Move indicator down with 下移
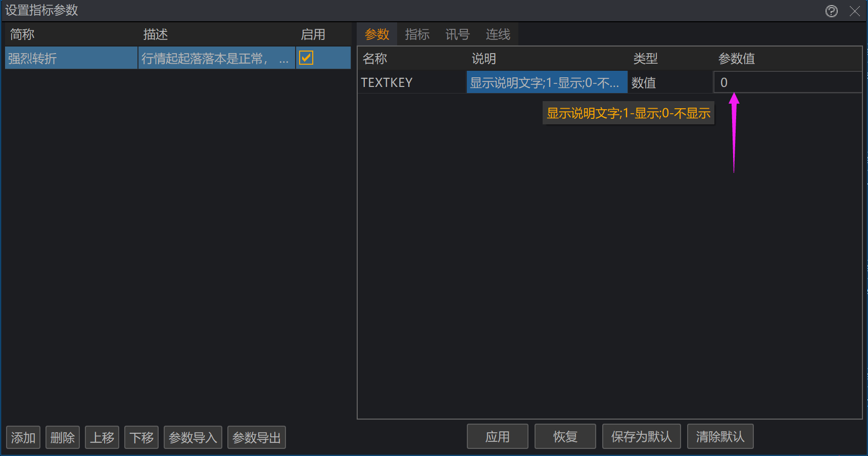The width and height of the screenshot is (868, 456). [x=141, y=437]
